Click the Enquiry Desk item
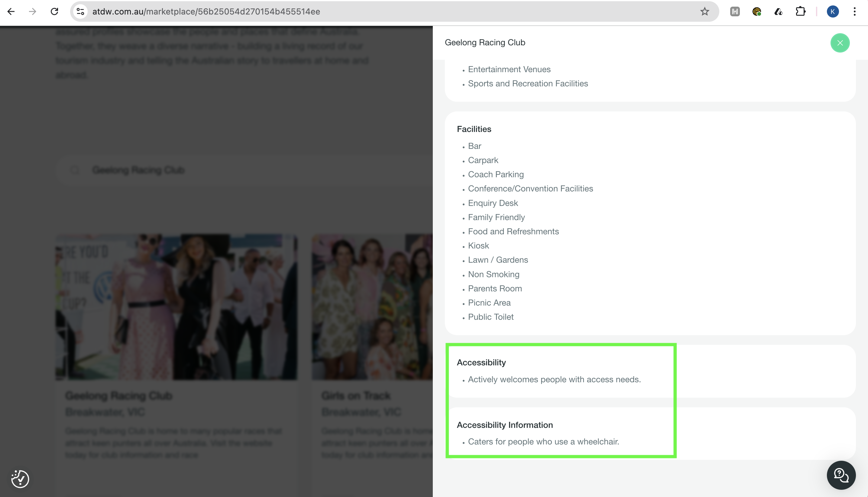The width and height of the screenshot is (868, 497). click(493, 203)
